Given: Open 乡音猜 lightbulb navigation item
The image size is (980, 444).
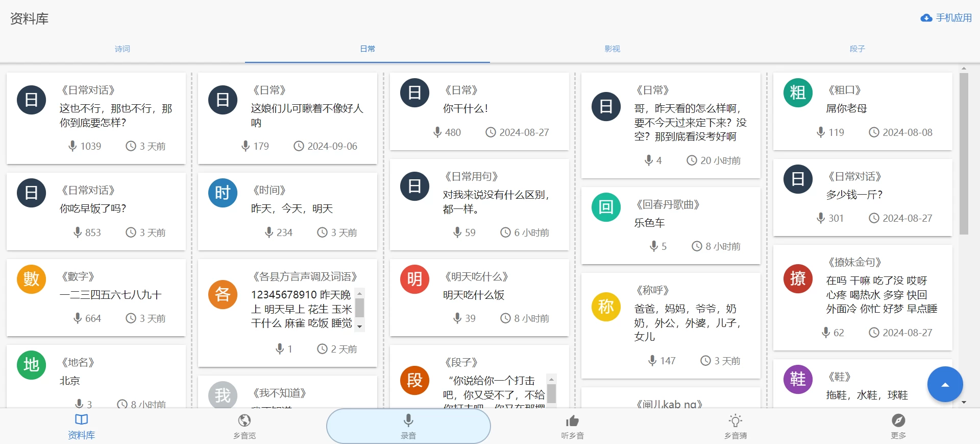Looking at the screenshot, I should tap(736, 427).
